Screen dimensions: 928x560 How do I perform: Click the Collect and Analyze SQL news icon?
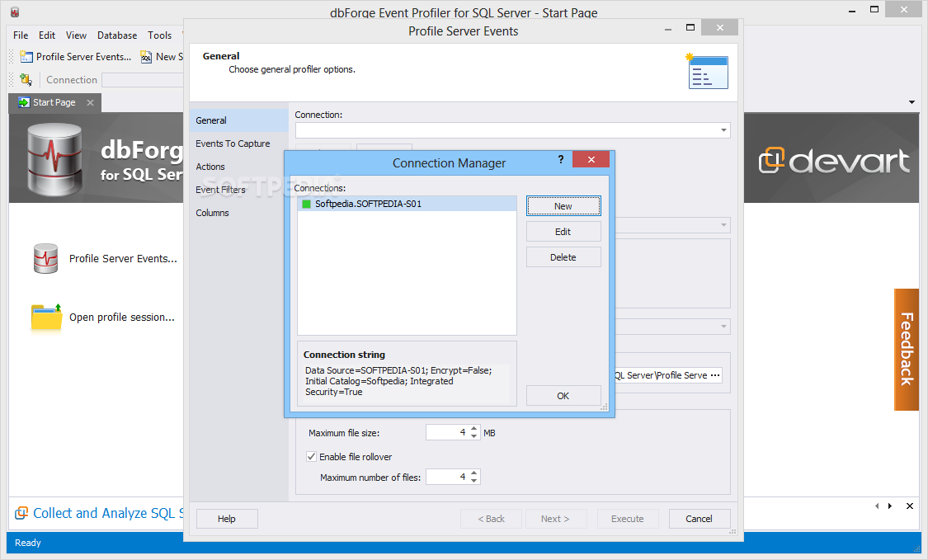pyautogui.click(x=21, y=513)
